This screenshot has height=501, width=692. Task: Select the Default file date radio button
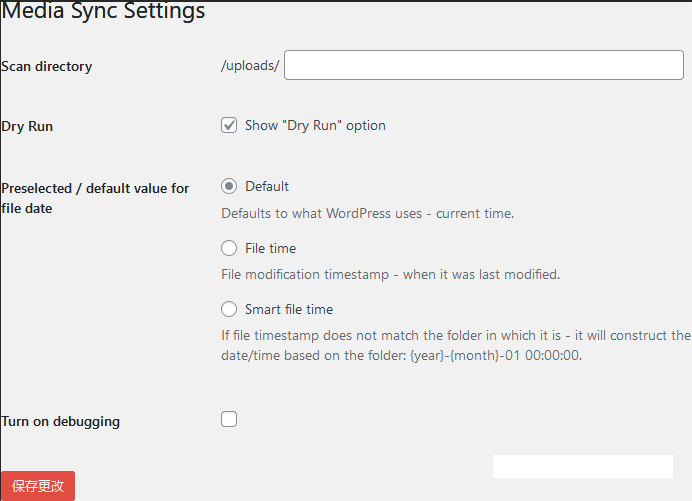(229, 186)
